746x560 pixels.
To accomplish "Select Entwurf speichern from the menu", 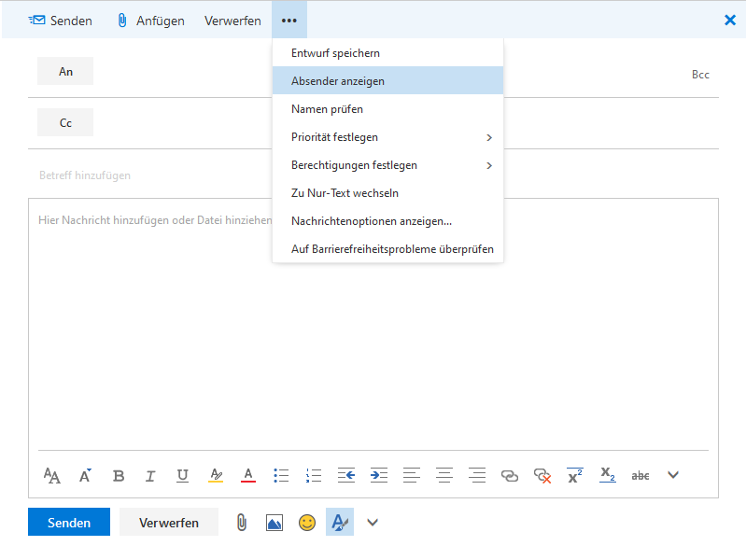I will (x=335, y=53).
